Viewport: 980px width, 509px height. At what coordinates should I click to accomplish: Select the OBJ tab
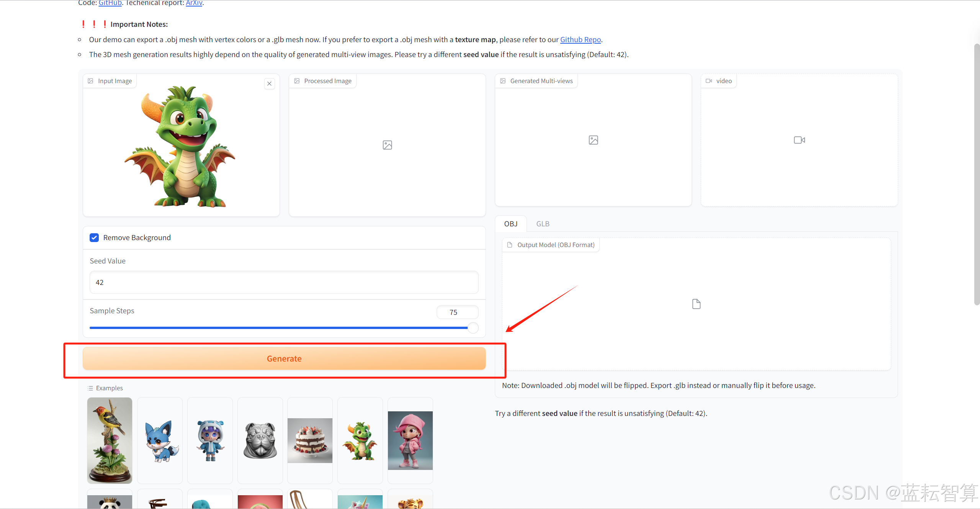point(510,224)
